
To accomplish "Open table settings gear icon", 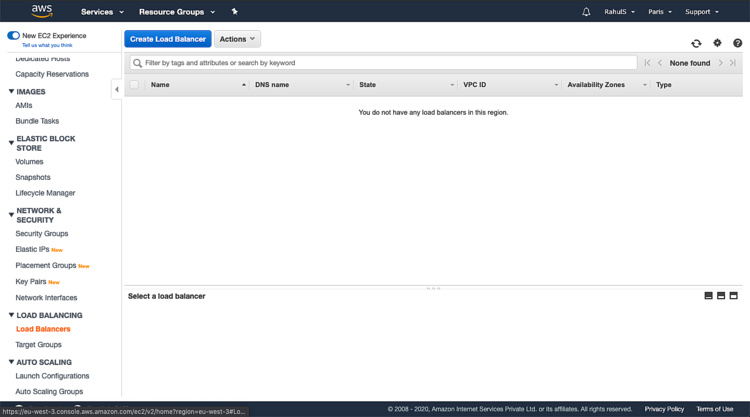I will pyautogui.click(x=717, y=43).
